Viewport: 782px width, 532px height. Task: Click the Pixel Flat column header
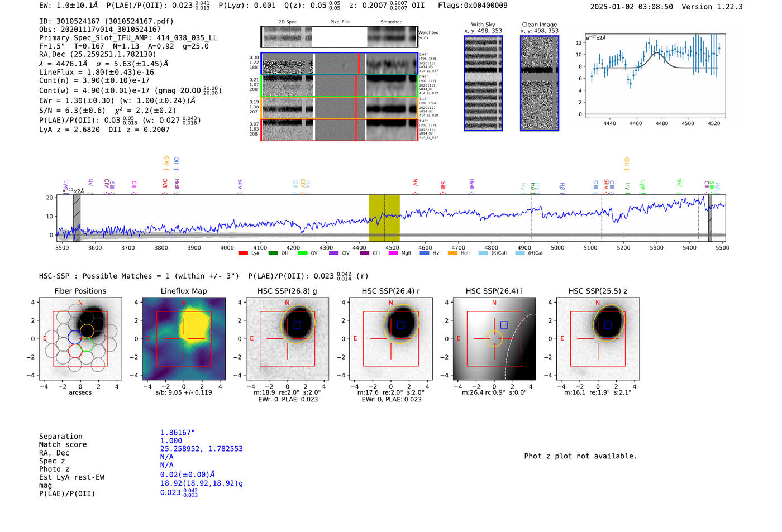pyautogui.click(x=340, y=22)
